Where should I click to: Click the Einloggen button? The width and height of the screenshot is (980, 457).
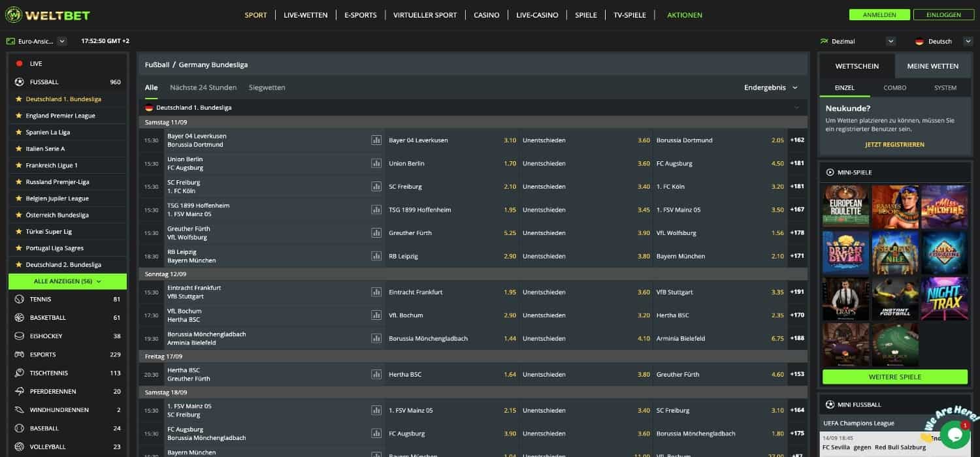(943, 15)
